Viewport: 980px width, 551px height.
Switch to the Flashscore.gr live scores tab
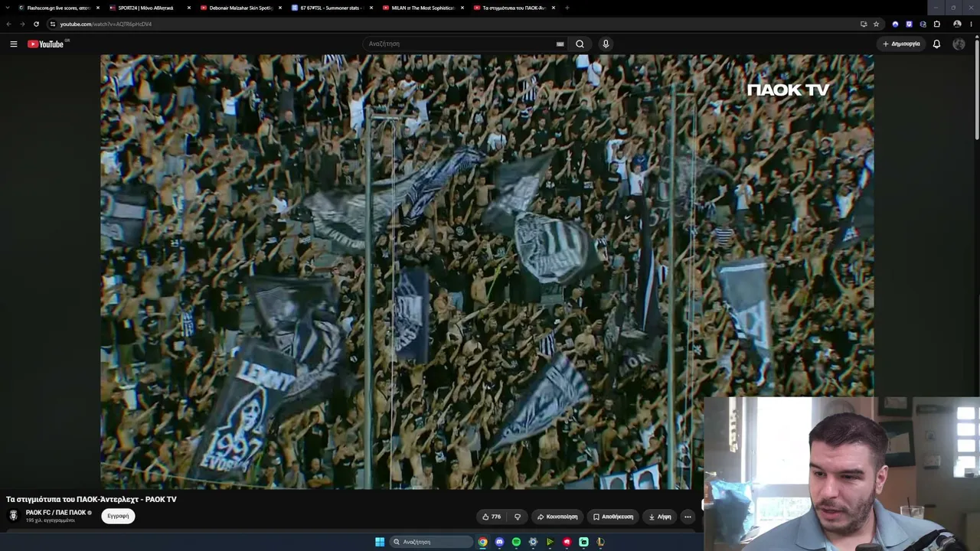(x=57, y=8)
